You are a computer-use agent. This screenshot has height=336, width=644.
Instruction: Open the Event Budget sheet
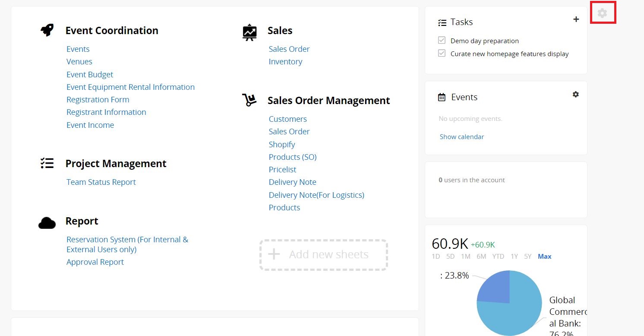pyautogui.click(x=90, y=74)
